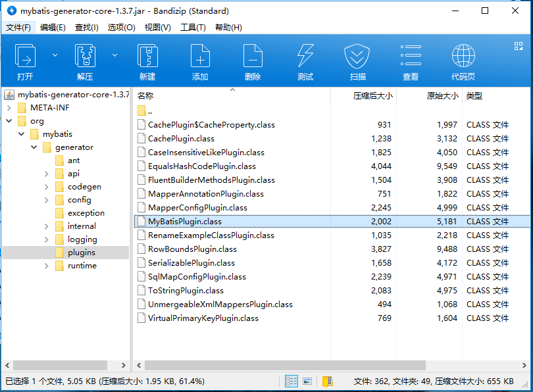This screenshot has height=392, width=533.
Task: Expand the api folder node
Action: coord(47,174)
